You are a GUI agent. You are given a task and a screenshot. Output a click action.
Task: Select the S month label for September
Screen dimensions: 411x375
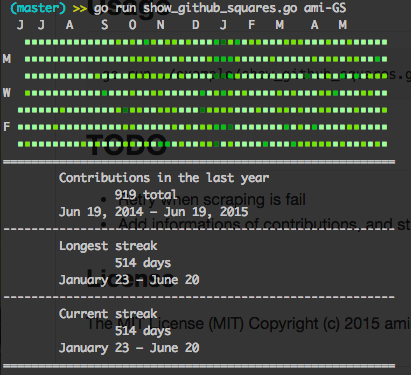pos(105,25)
